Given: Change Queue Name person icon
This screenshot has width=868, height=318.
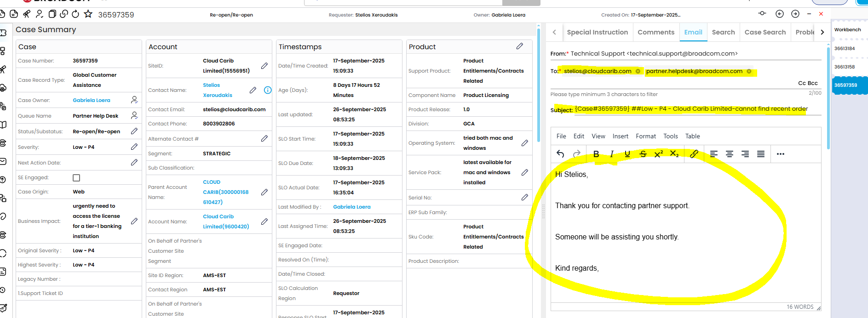Looking at the screenshot, I should (134, 115).
